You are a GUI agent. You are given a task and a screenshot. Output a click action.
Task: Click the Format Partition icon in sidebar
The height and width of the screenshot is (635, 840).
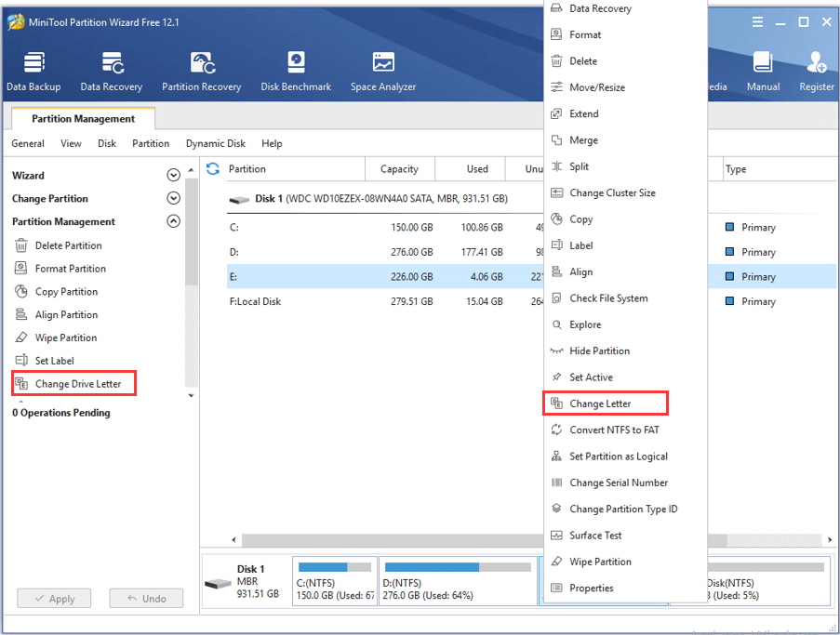point(20,269)
